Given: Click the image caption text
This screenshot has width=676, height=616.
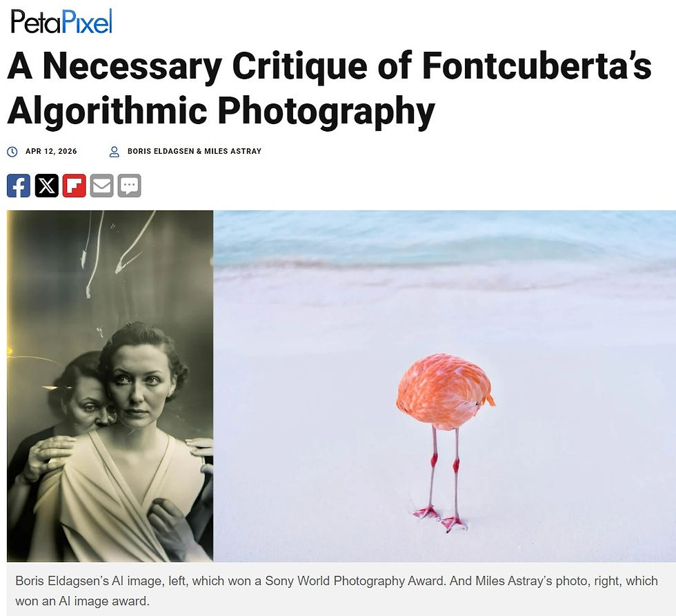Looking at the screenshot, I should click(x=337, y=590).
